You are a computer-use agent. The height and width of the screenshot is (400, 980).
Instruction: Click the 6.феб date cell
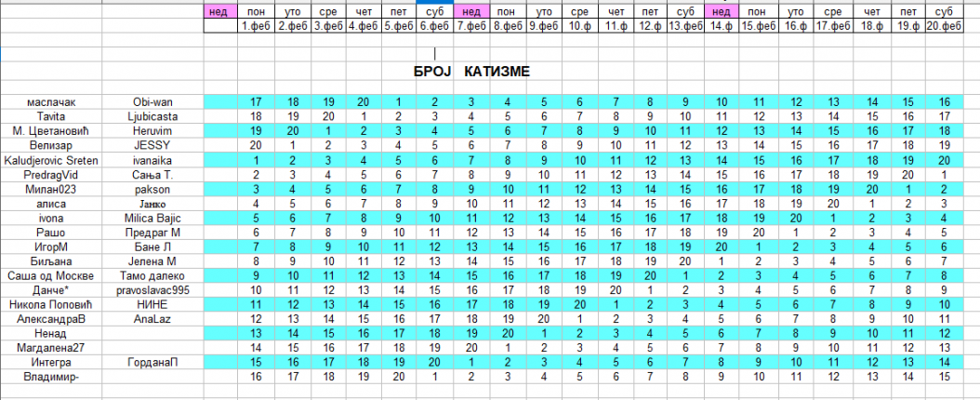(x=435, y=26)
